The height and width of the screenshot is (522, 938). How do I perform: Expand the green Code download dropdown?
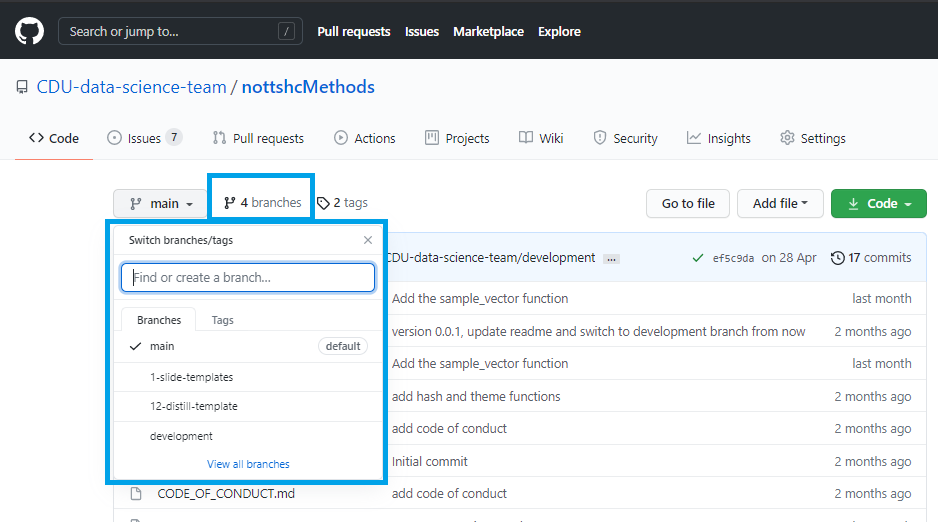pos(879,203)
